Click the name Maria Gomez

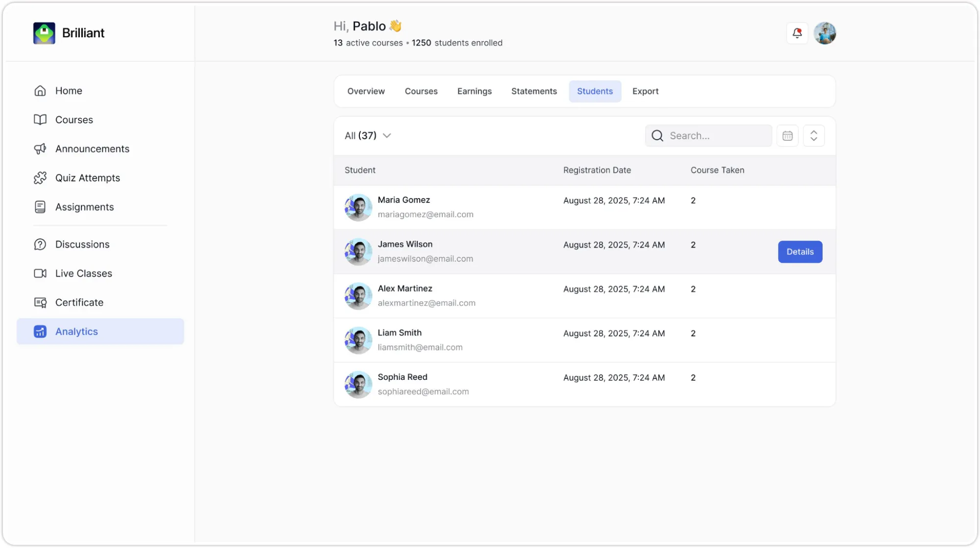(404, 200)
